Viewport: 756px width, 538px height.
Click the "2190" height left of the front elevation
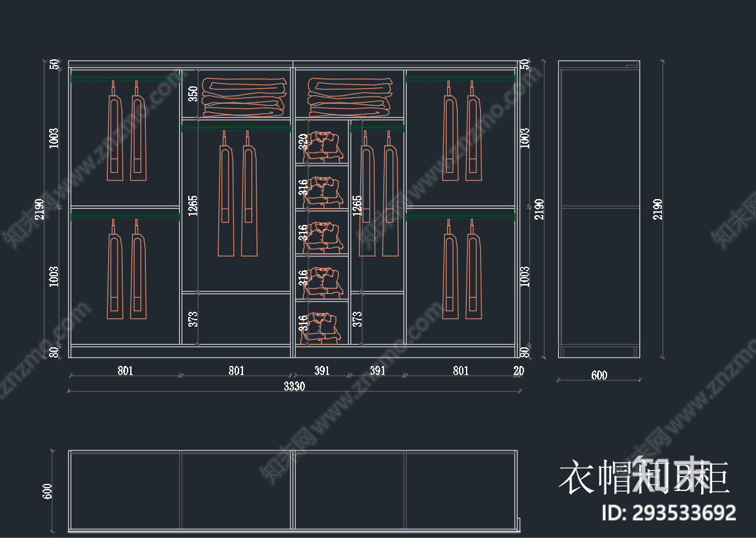[39, 209]
